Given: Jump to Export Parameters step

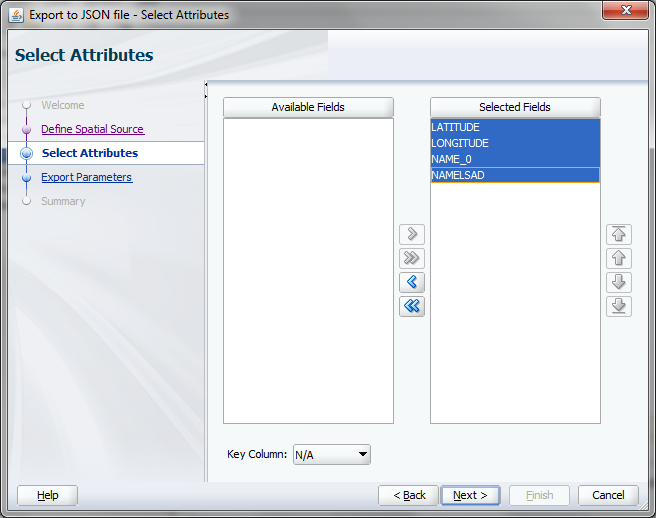Looking at the screenshot, I should point(86,177).
